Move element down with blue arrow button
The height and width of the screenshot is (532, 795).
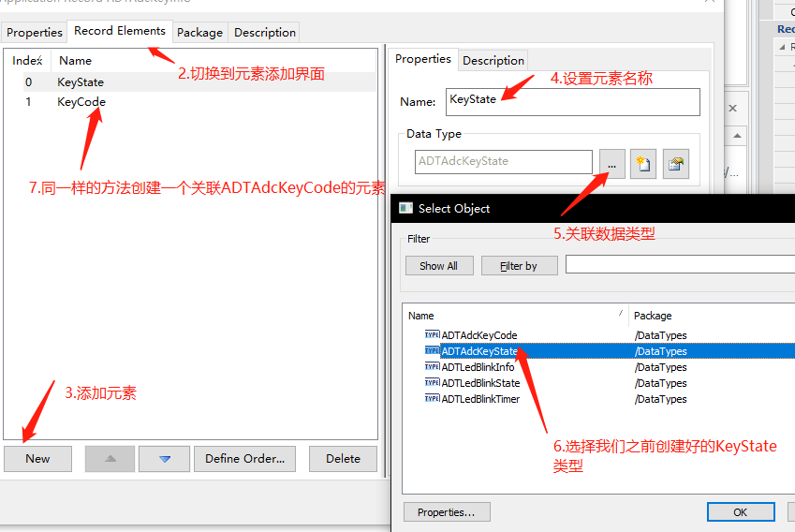pyautogui.click(x=164, y=459)
